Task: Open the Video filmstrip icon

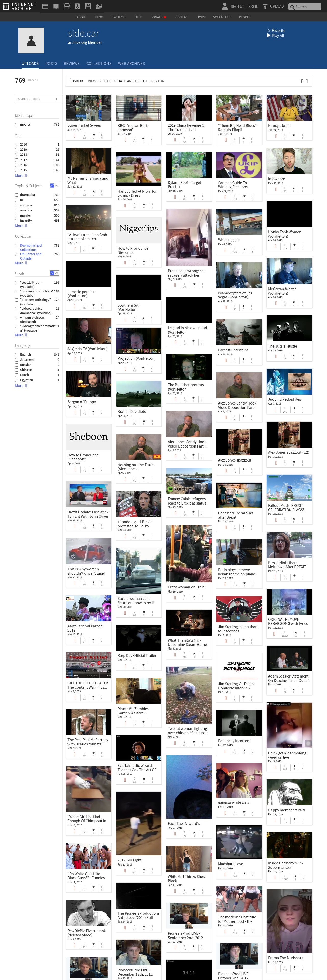Action: point(67,6)
